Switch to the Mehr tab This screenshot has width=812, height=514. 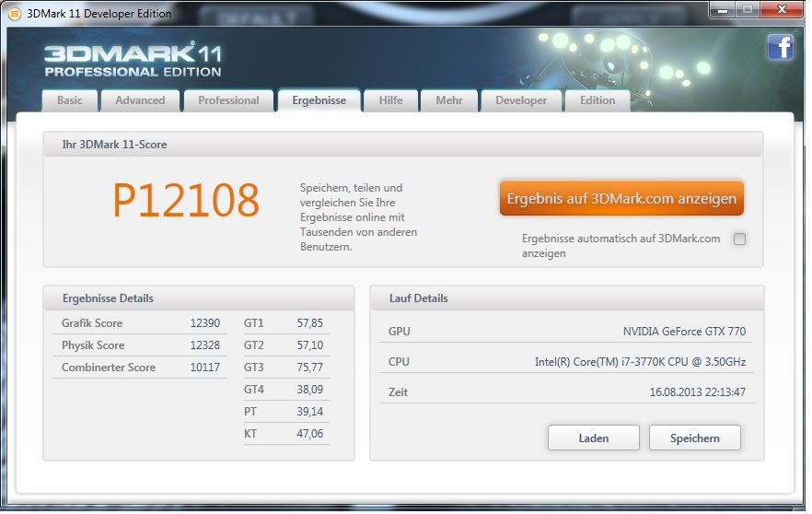[x=449, y=100]
